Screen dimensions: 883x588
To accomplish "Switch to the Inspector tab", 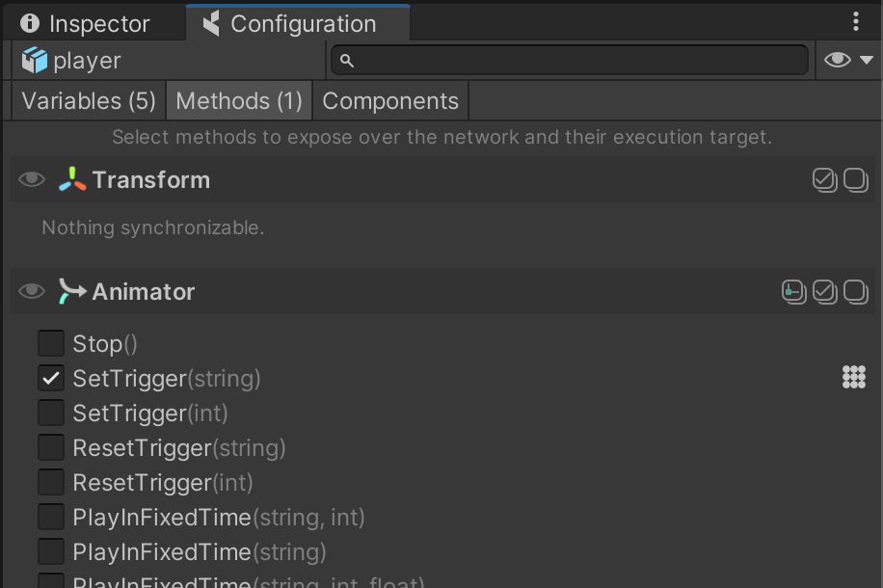I will tap(86, 24).
